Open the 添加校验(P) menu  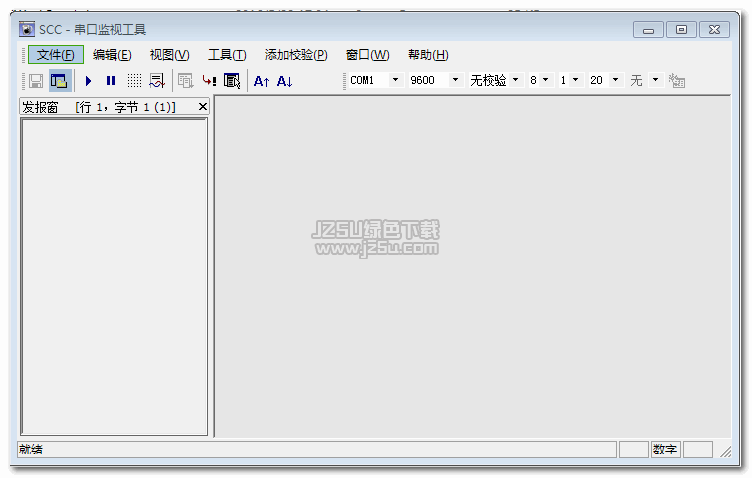(x=296, y=55)
